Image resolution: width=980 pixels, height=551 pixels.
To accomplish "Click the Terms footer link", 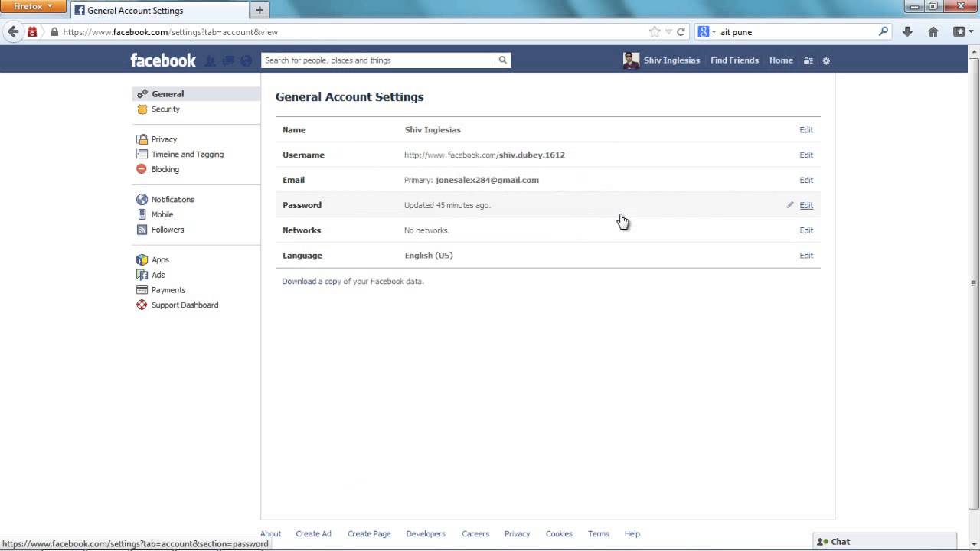I will tap(599, 534).
